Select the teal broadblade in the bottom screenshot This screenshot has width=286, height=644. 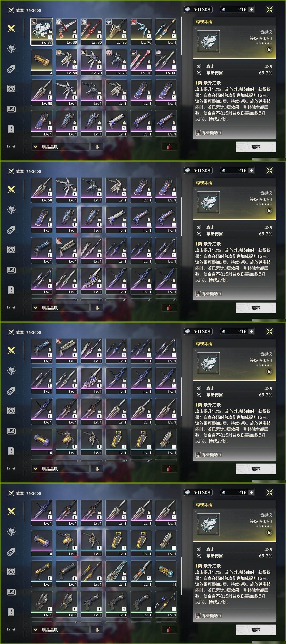(116, 574)
